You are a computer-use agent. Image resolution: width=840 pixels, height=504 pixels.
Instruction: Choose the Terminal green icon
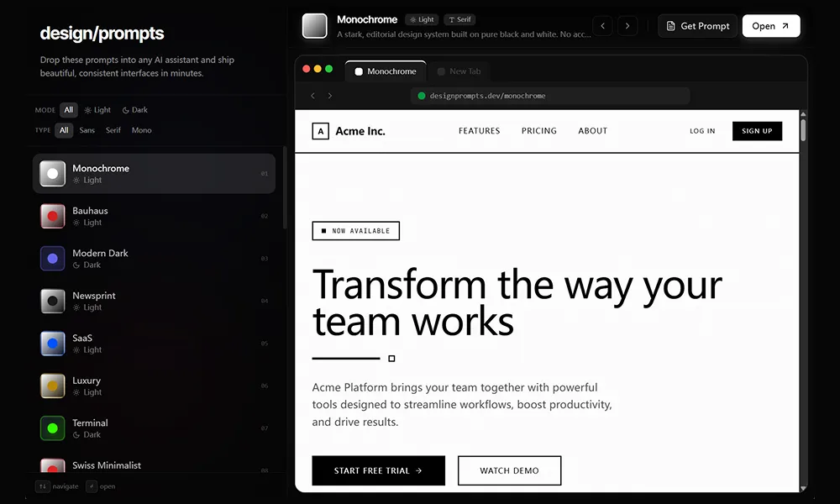pyautogui.click(x=53, y=428)
